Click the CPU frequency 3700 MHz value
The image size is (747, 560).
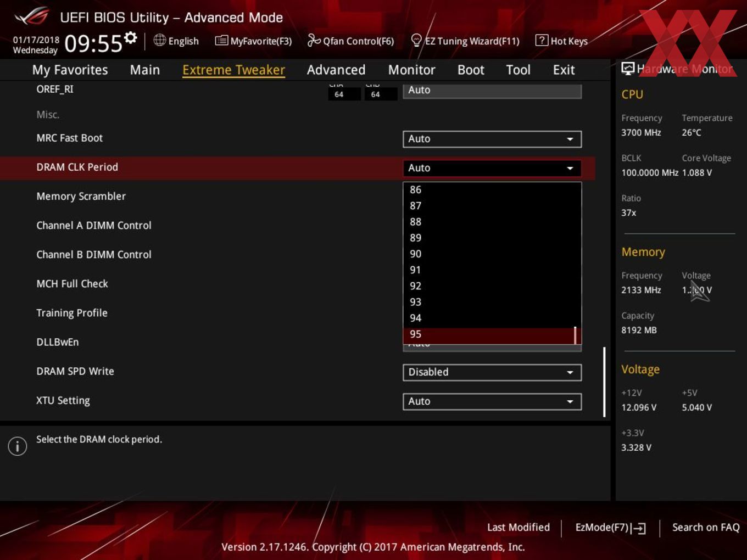pyautogui.click(x=641, y=132)
